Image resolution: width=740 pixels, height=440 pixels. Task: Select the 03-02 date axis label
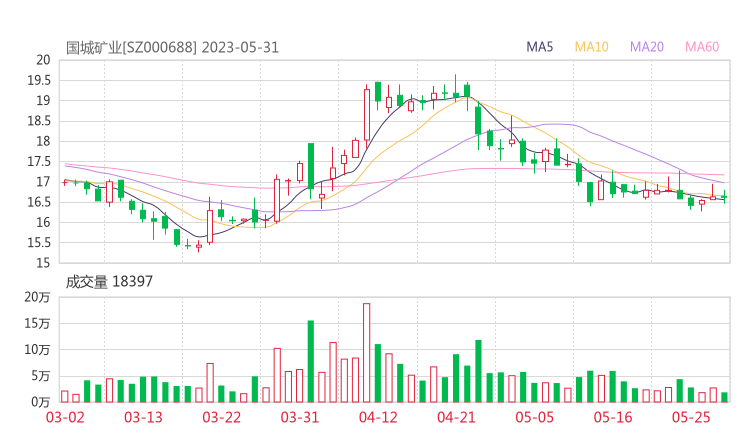coord(65,417)
